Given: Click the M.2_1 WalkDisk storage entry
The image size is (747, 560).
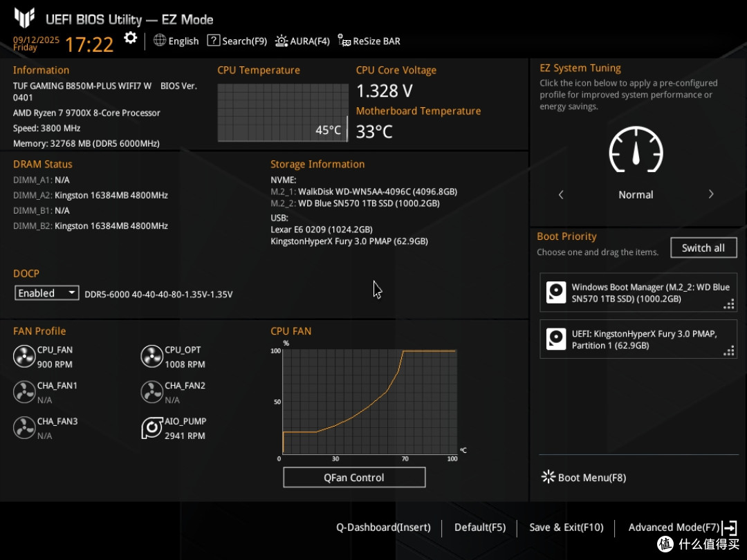Looking at the screenshot, I should click(x=364, y=192).
